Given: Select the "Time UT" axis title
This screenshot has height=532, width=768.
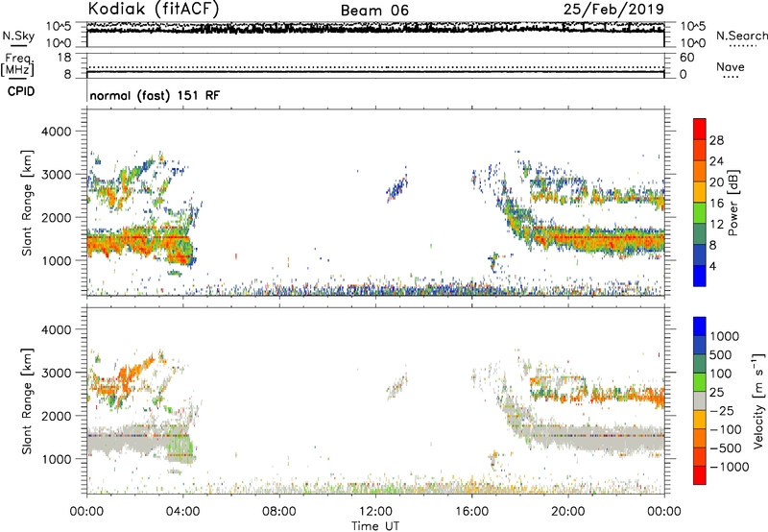Looking at the screenshot, I should coord(375,526).
